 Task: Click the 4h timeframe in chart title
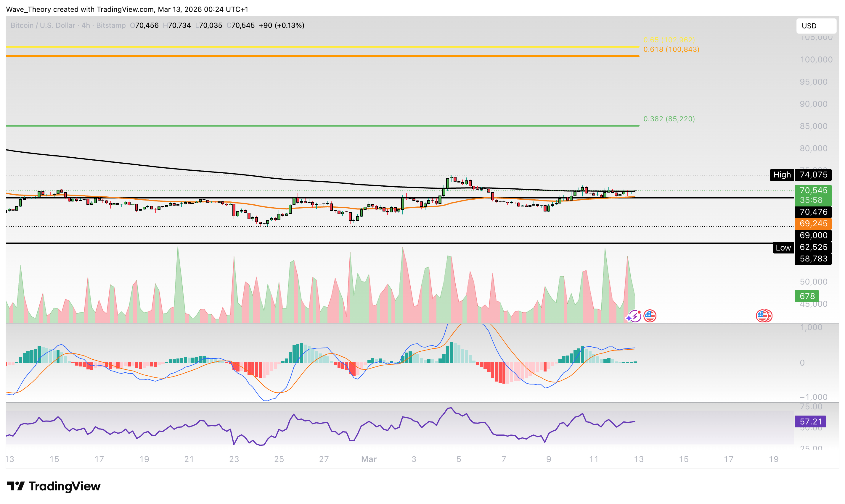coord(85,25)
